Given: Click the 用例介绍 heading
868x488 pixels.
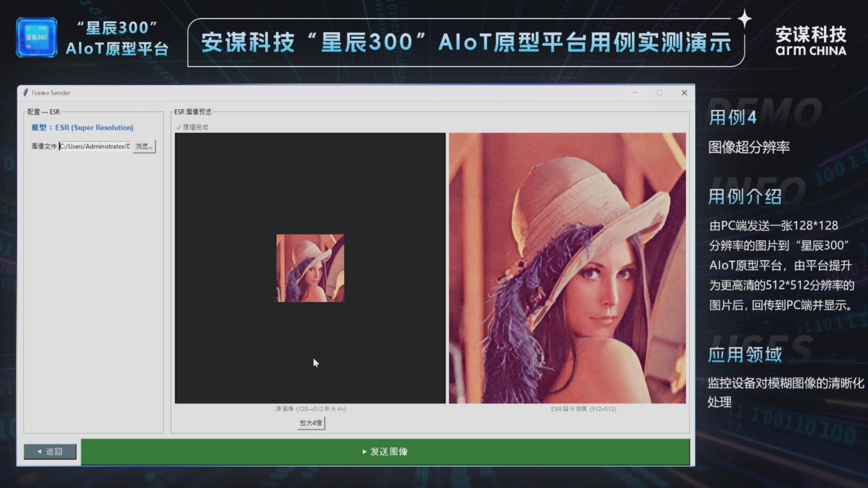Looking at the screenshot, I should coord(745,197).
